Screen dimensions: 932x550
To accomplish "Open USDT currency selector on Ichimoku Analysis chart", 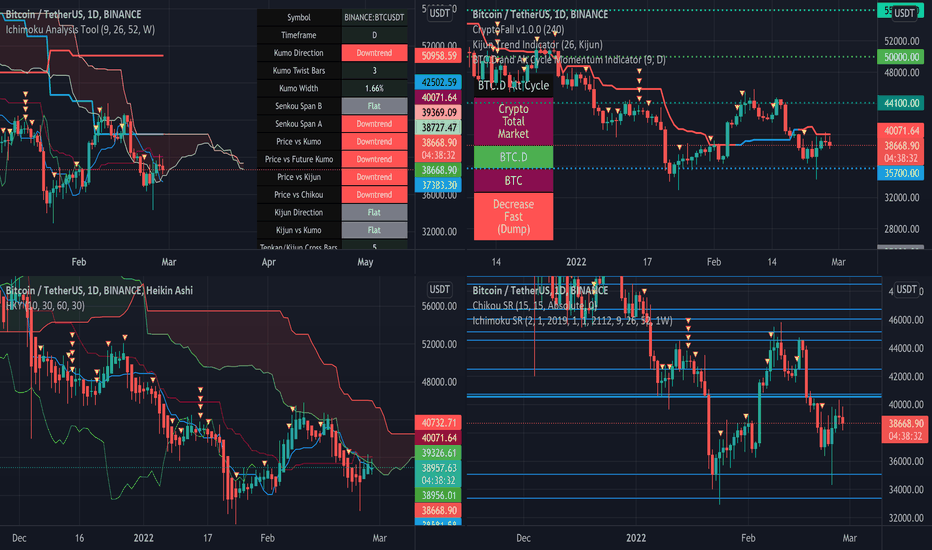I will [x=439, y=13].
